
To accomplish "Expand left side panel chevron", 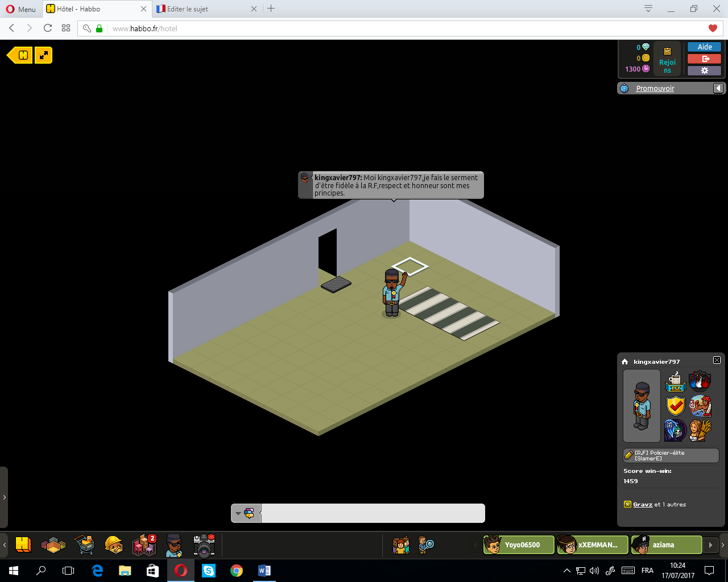I will (4, 497).
